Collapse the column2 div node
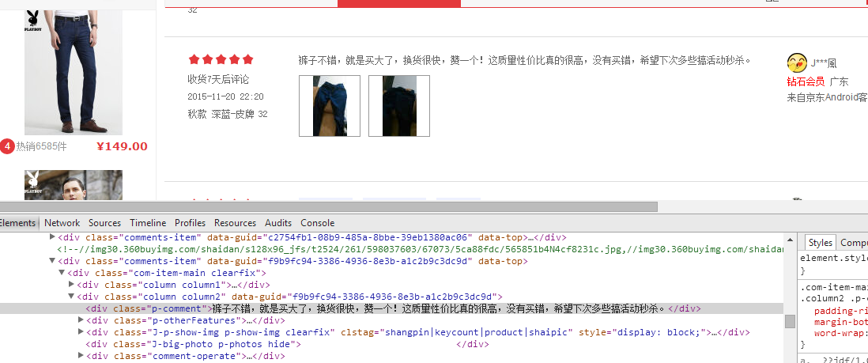The image size is (868, 363). point(72,297)
